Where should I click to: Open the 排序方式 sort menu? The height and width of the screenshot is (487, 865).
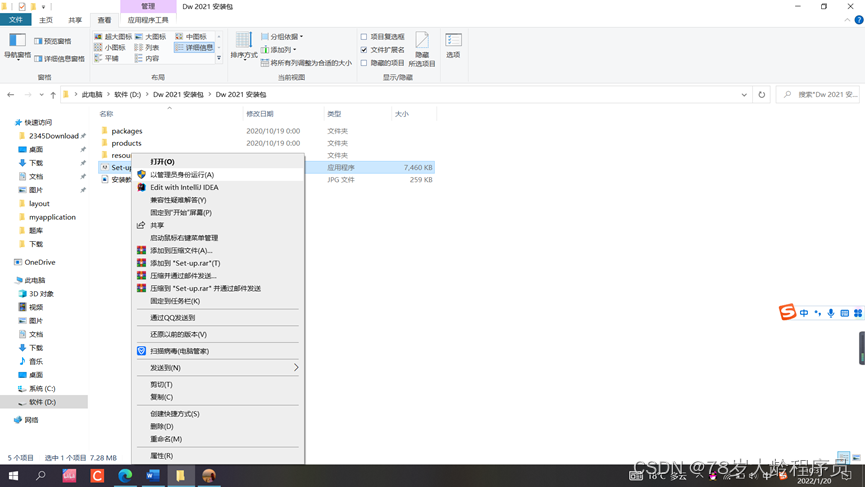click(244, 46)
